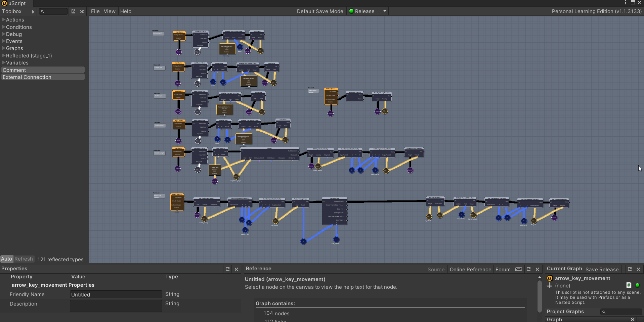Add a Comment node from Toolbox
Image resolution: width=644 pixels, height=322 pixels.
tap(42, 70)
